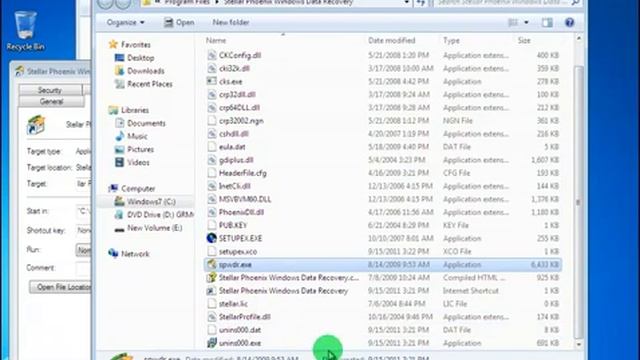Select Windows7 (C:) drive

[x=151, y=202]
